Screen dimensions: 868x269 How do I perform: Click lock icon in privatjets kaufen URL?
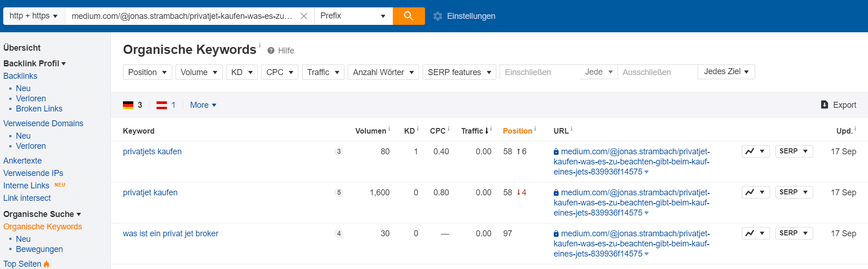[556, 152]
